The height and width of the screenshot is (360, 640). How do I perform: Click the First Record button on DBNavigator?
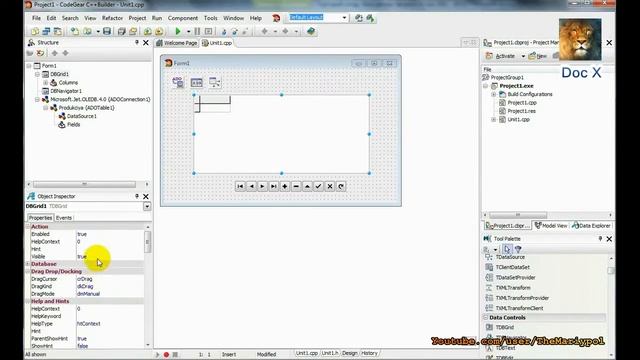point(240,186)
